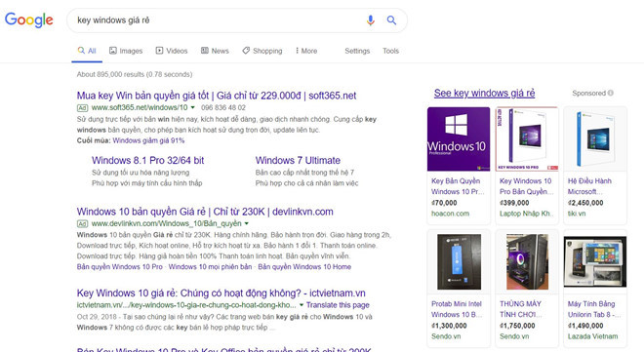644x352 pixels.
Task: Open Windows 10 bản quyền Giá rẻ devlinkvn ad
Action: pos(205,212)
